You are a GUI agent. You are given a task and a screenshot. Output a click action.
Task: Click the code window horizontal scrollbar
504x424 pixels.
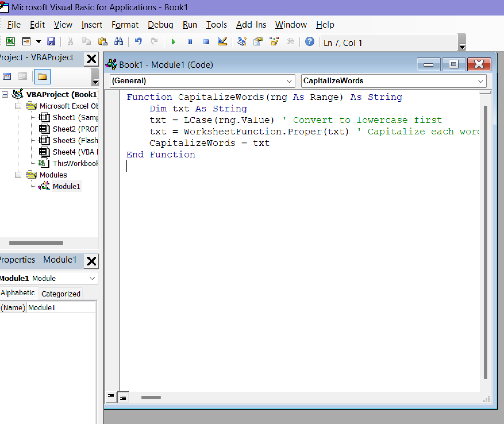click(151, 397)
